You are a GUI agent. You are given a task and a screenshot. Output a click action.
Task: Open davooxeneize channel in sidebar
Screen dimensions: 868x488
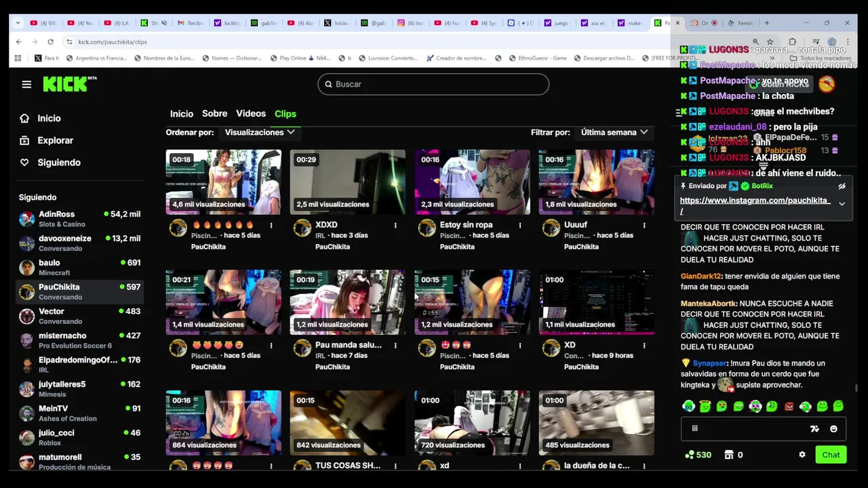(79, 243)
